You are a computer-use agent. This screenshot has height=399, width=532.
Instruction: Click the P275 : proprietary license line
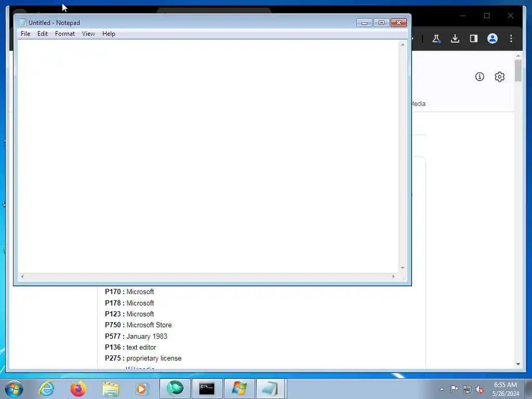tap(143, 358)
